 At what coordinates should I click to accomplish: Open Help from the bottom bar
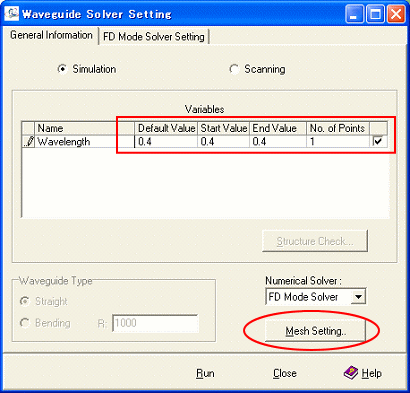coord(362,373)
